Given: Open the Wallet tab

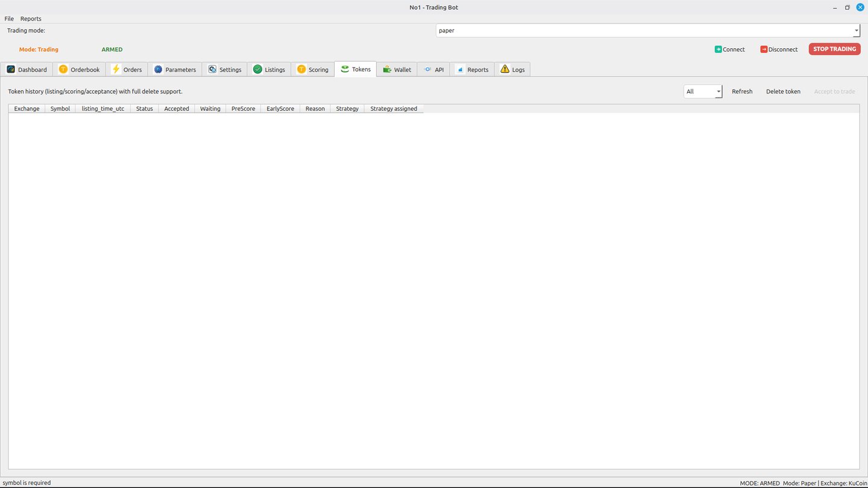Looking at the screenshot, I should pyautogui.click(x=397, y=69).
